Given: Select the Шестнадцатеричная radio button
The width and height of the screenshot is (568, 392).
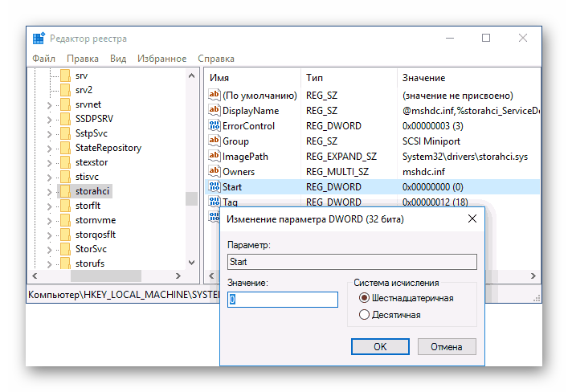Looking at the screenshot, I should pos(364,298).
